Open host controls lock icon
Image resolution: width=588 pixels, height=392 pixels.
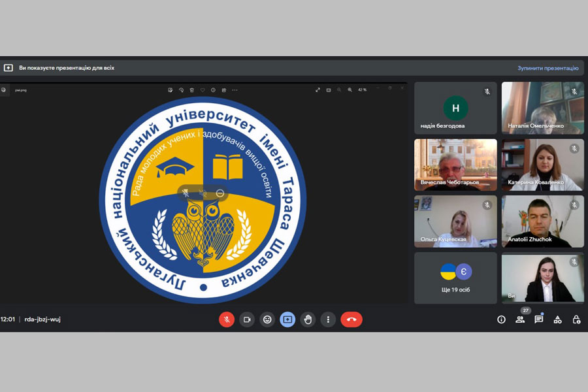click(x=576, y=319)
